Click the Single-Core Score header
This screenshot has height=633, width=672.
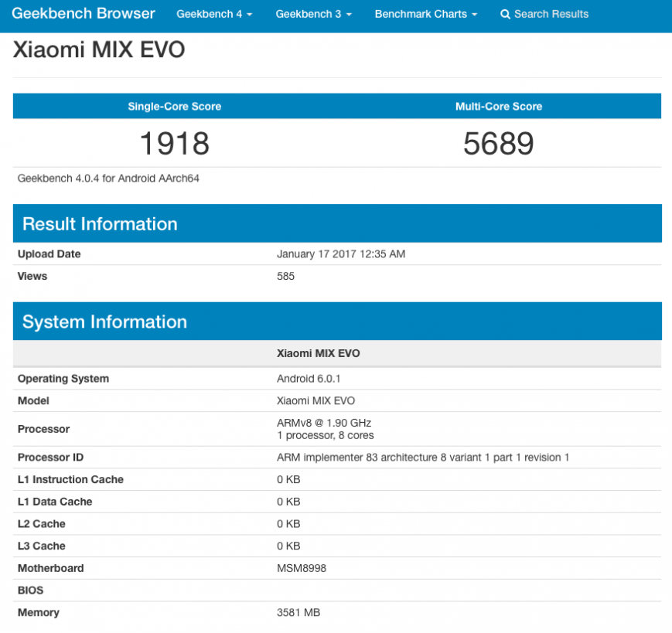(x=175, y=106)
